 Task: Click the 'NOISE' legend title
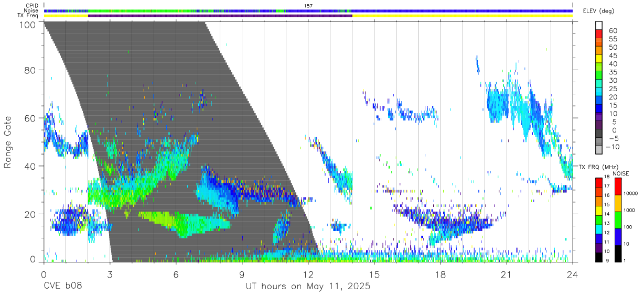[x=620, y=173]
